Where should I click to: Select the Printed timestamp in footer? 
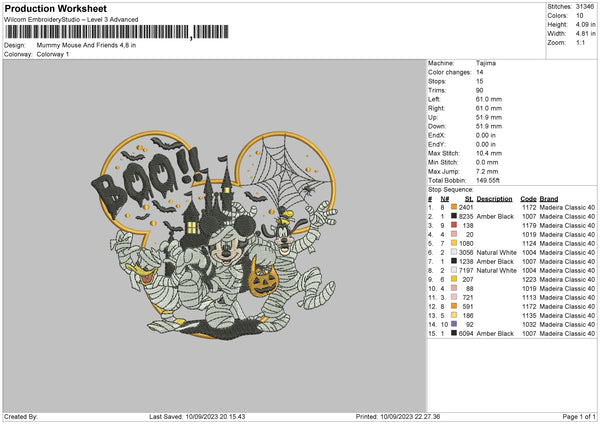[x=398, y=416]
